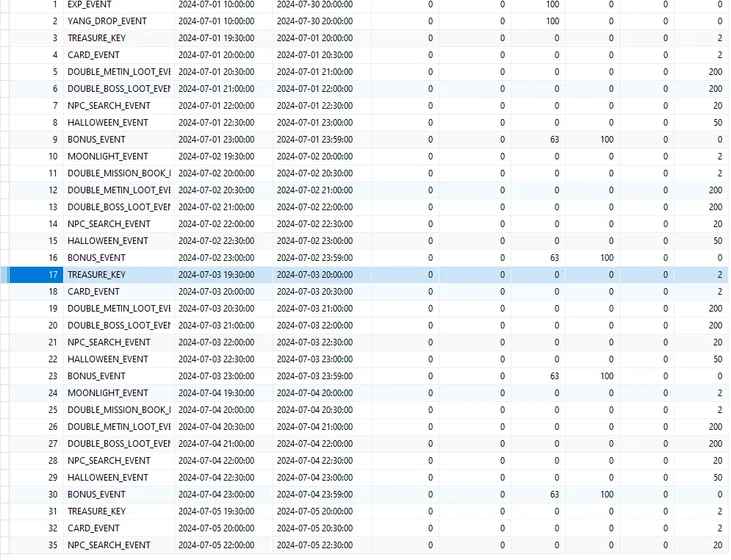Screen dimensions: 731x560
Task: Click the EXP_EVENT name cell
Action: point(89,4)
